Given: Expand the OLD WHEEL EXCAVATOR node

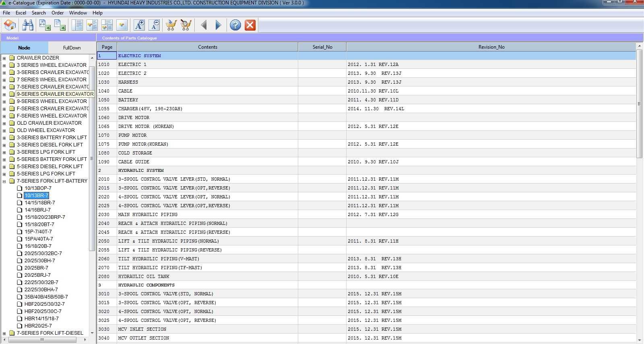Looking at the screenshot, I should pos(4,130).
